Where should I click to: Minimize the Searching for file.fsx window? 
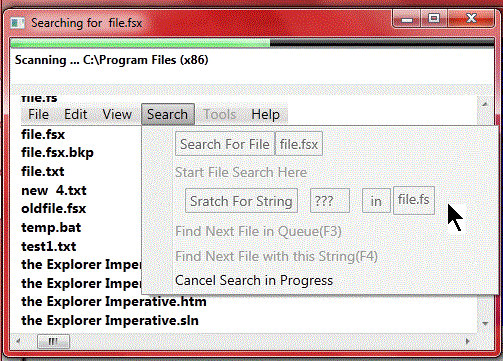[407, 19]
